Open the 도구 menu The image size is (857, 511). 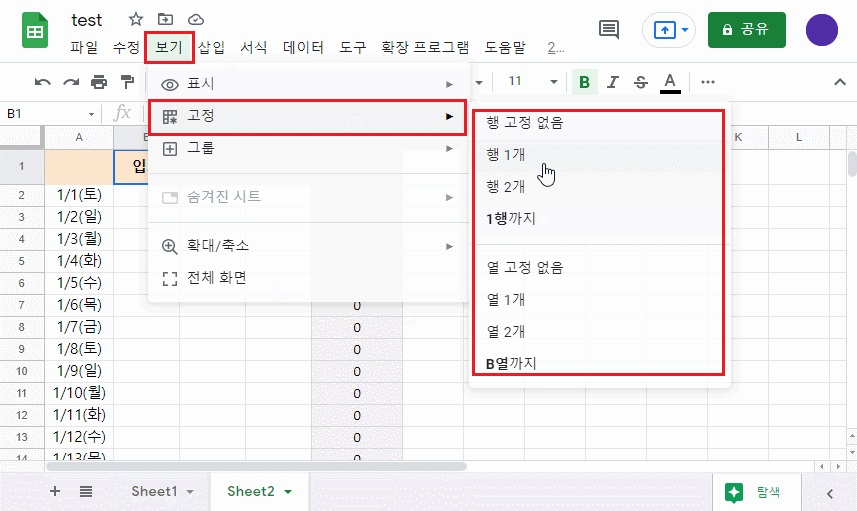[353, 47]
